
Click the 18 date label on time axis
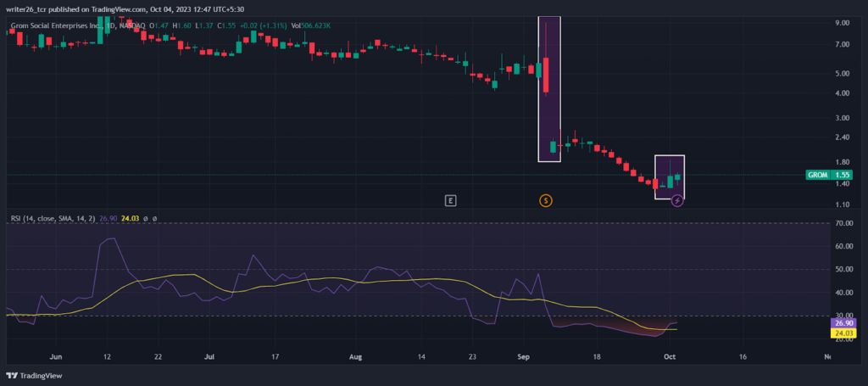tap(596, 357)
